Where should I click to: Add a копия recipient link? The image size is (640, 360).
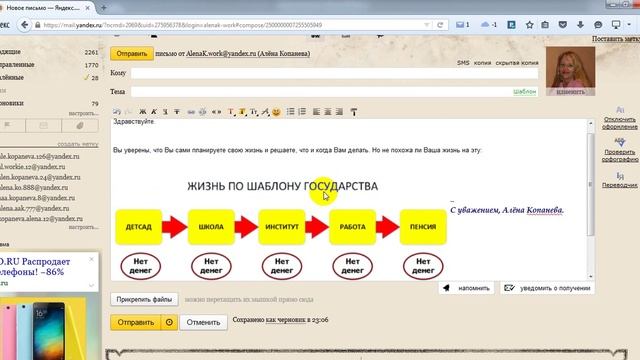coord(482,63)
